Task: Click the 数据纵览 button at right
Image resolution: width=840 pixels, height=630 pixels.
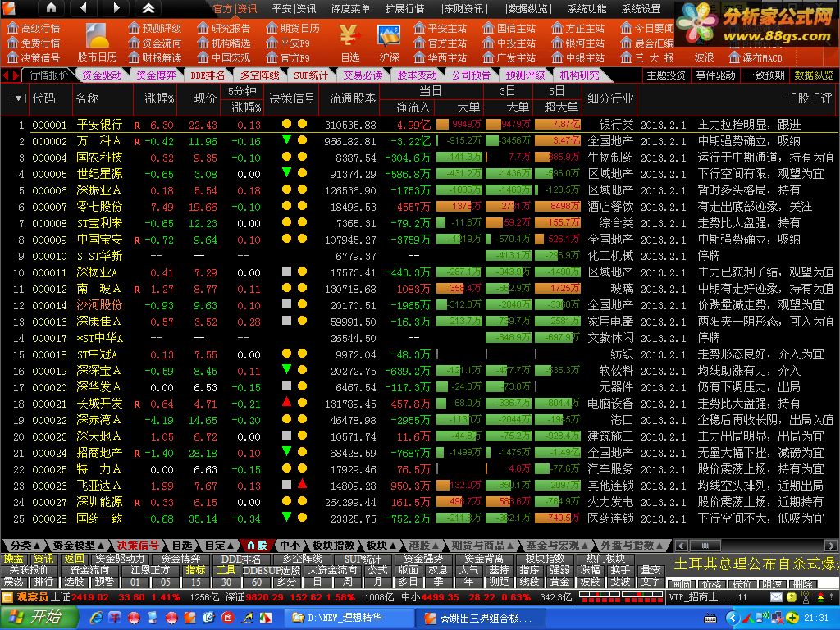Action: coord(815,75)
